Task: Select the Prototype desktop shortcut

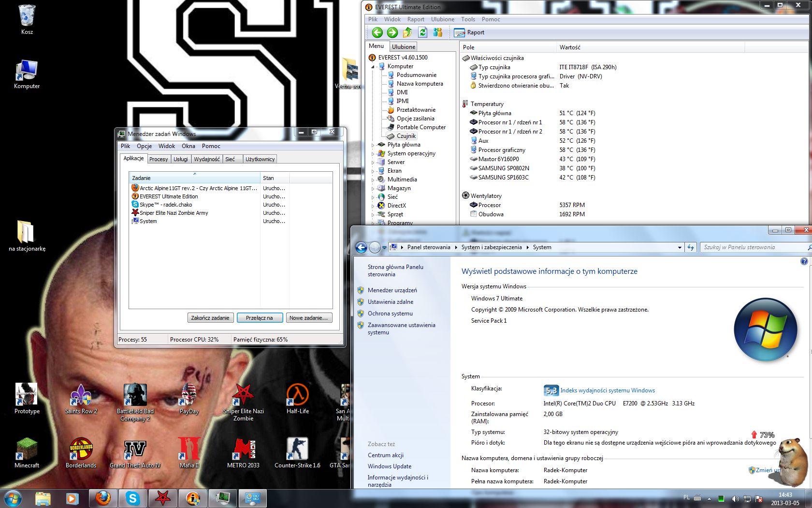Action: (x=27, y=399)
